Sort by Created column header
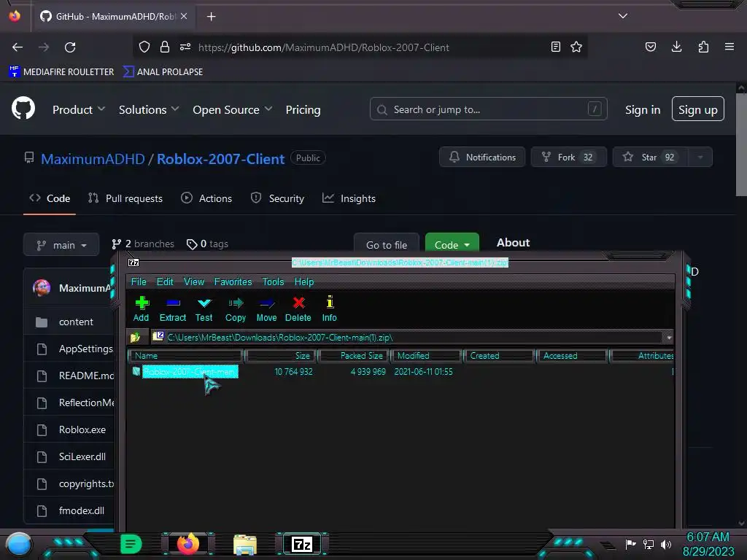This screenshot has width=747, height=560. (499, 356)
